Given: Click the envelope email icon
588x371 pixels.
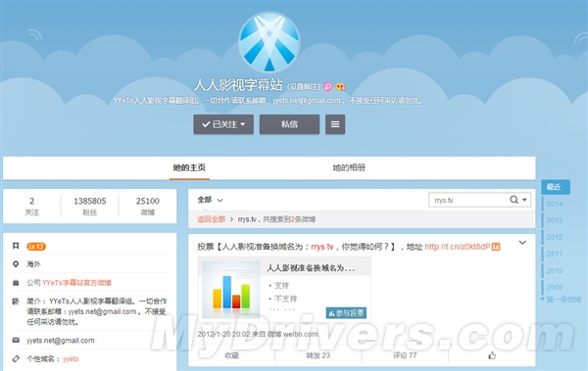Looking at the screenshot, I should pyautogui.click(x=16, y=341).
